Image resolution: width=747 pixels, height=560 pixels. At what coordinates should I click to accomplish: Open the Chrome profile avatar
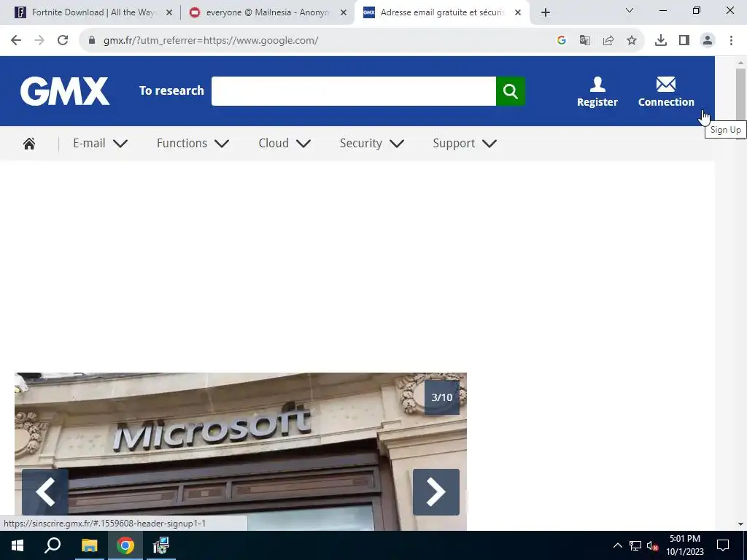708,41
